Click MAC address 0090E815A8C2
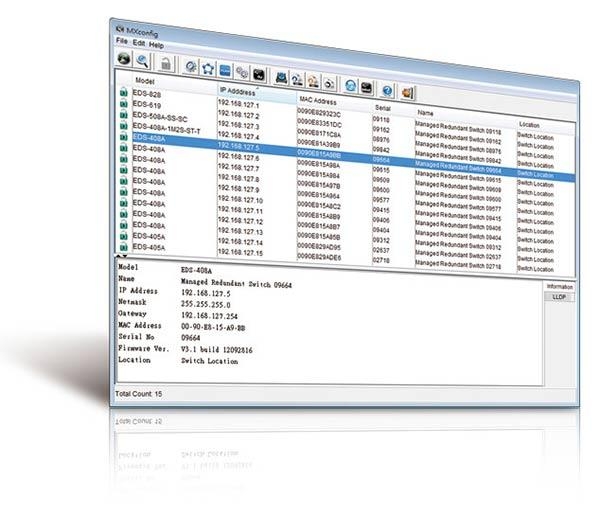Viewport: 600px width, 517px height. [319, 205]
